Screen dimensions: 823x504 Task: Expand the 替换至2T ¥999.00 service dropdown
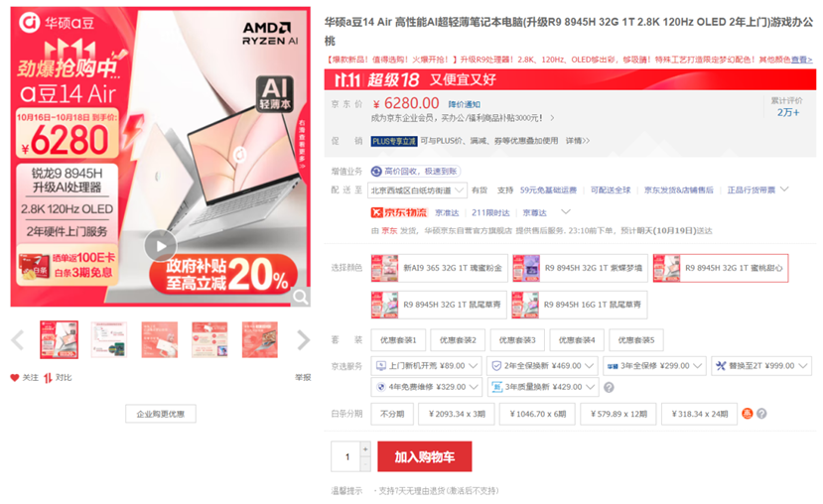(761, 365)
